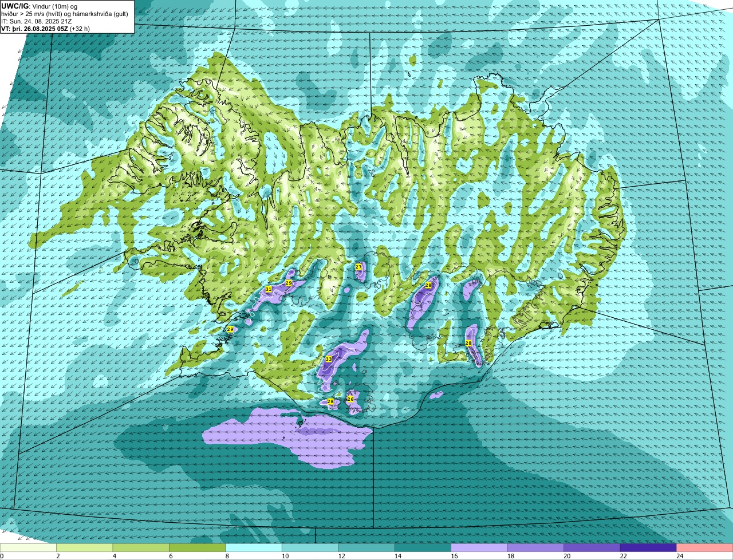Click the yellow 27 gust label
733x560 pixels.
pyautogui.click(x=358, y=267)
